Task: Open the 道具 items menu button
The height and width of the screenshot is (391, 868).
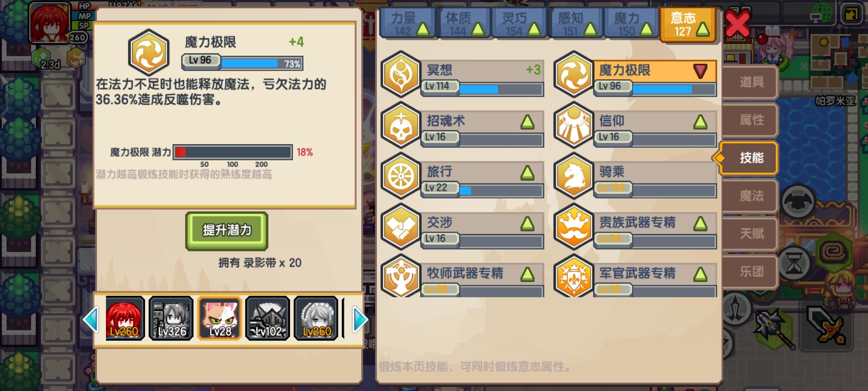Action: point(751,82)
